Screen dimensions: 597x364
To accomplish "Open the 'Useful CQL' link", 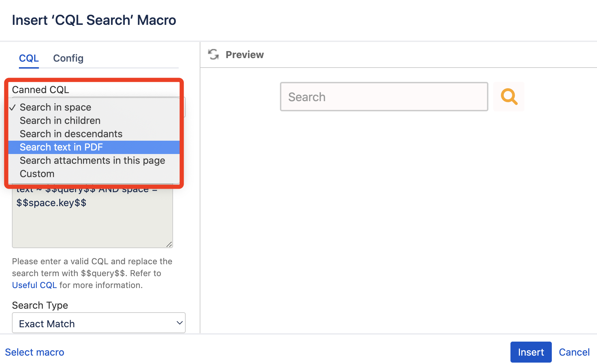I will 34,285.
